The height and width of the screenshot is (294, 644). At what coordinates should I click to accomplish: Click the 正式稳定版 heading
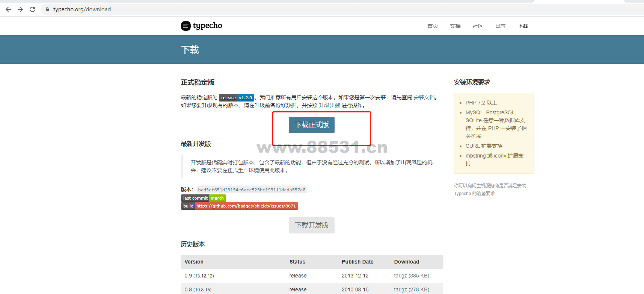click(198, 82)
